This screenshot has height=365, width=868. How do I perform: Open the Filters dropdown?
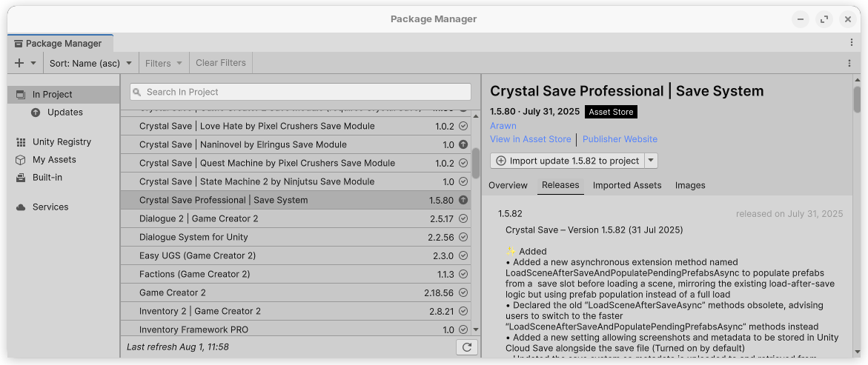coord(163,64)
